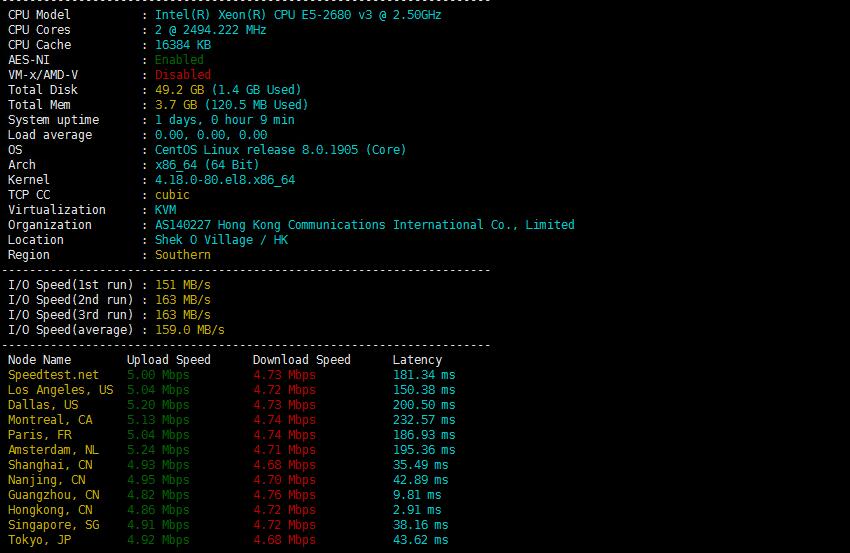The width and height of the screenshot is (850, 553).
Task: Click the 2nd run I/O speed '163 MB/s'
Action: [x=183, y=300]
